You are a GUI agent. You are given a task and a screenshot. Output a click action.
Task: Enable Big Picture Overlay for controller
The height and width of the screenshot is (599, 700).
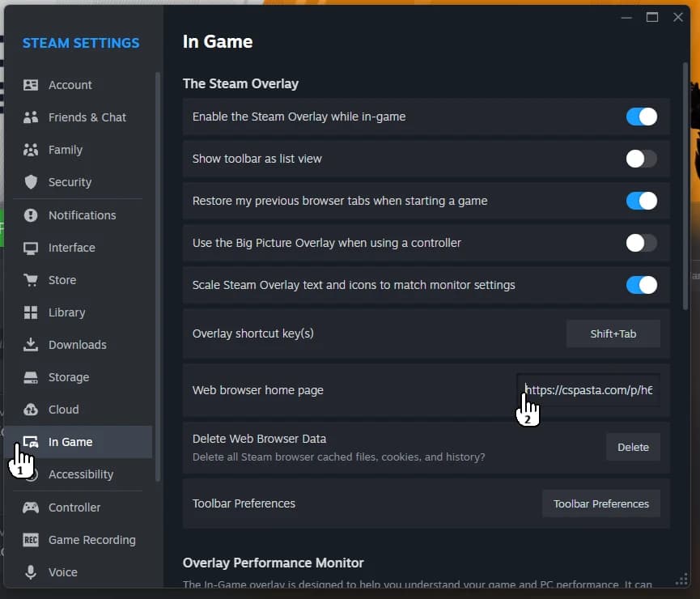641,243
